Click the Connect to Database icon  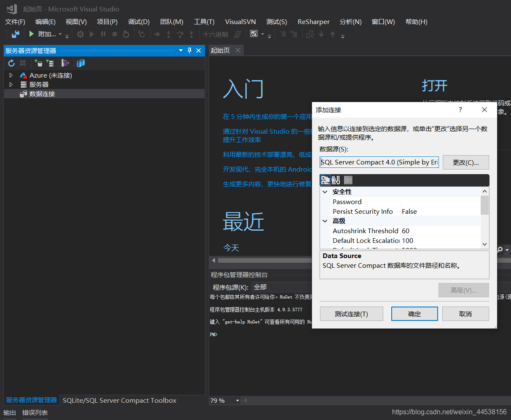(38, 63)
